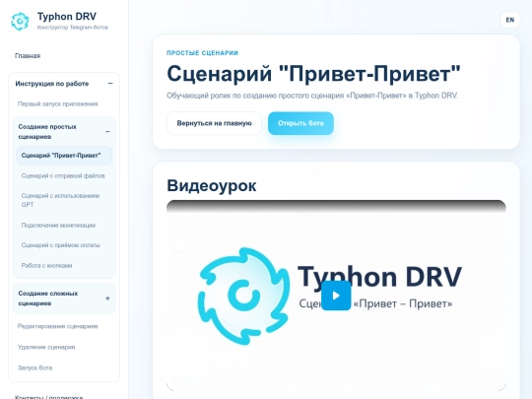
Task: Open Первый запуск приложения page
Action: point(58,103)
